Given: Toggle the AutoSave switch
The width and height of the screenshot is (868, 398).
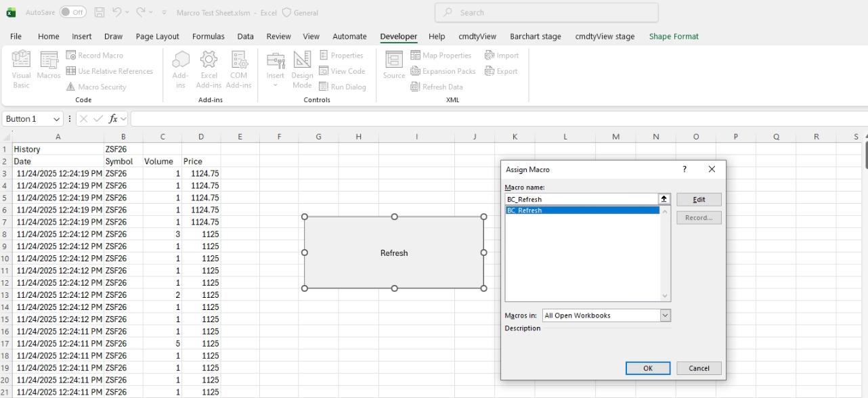Looking at the screenshot, I should (72, 12).
